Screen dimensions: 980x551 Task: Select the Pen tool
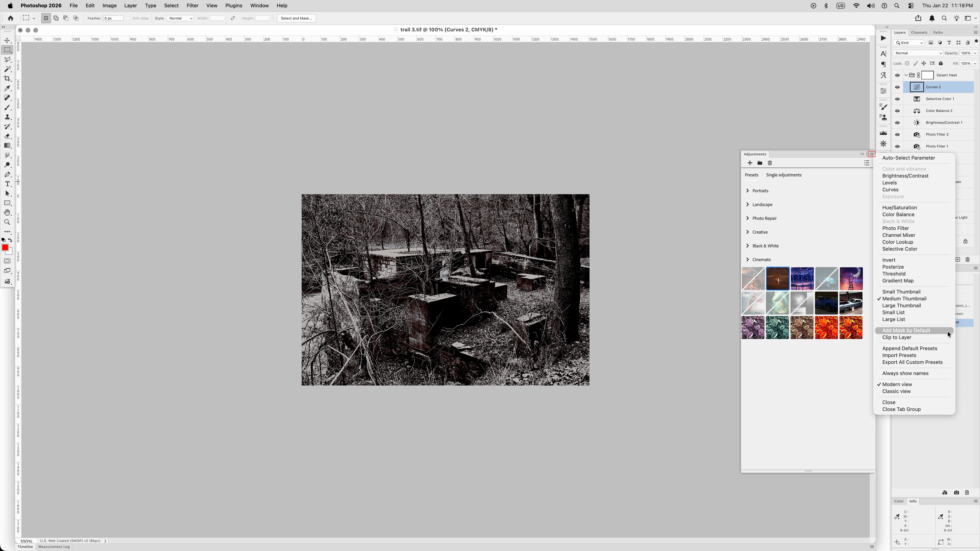click(7, 174)
